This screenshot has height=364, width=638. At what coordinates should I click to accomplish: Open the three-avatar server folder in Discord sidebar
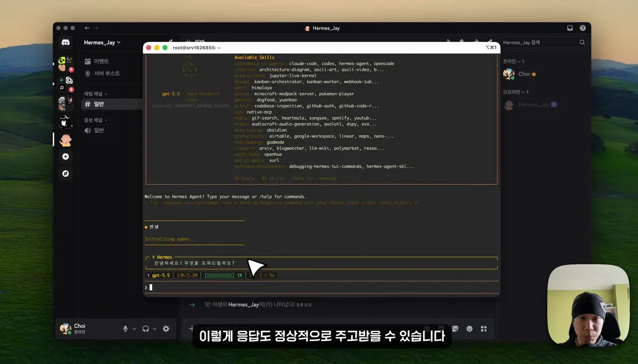(65, 103)
